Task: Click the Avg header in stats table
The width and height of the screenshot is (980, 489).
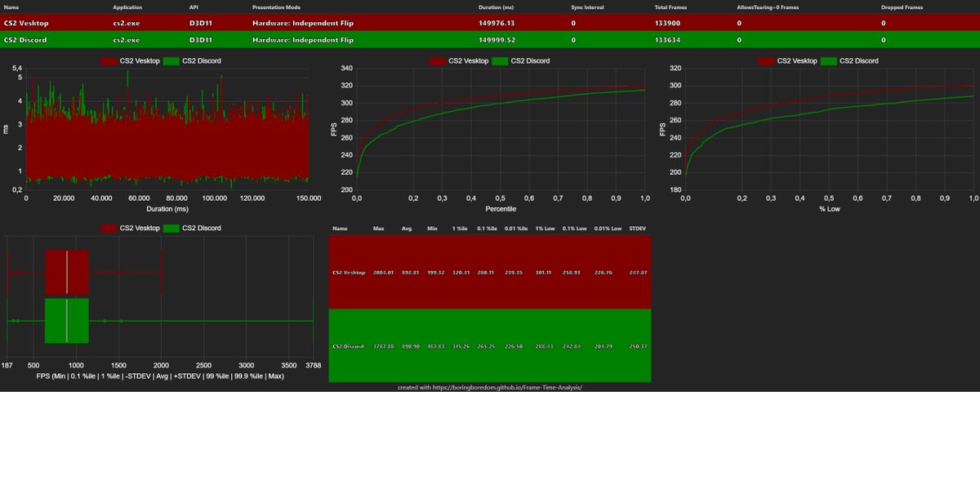Action: (407, 229)
